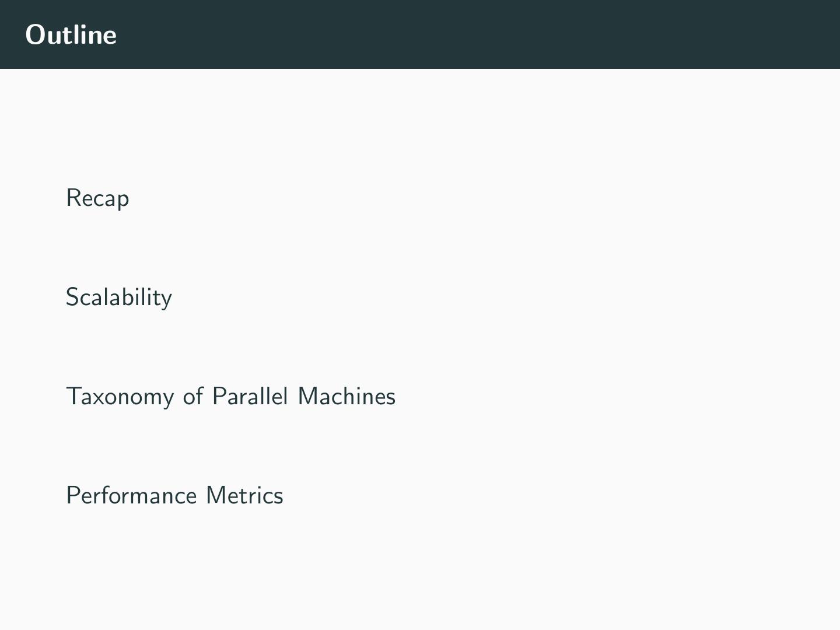Click the word "Machines" in the outline
840x630 pixels.
coord(346,397)
